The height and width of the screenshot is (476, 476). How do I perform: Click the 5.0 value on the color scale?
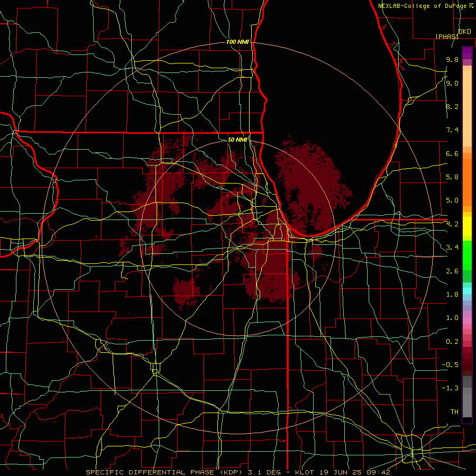point(452,200)
